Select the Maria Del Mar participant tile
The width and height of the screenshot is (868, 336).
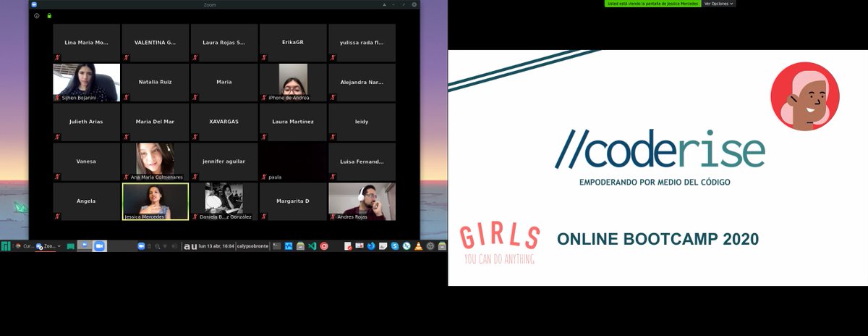point(156,122)
